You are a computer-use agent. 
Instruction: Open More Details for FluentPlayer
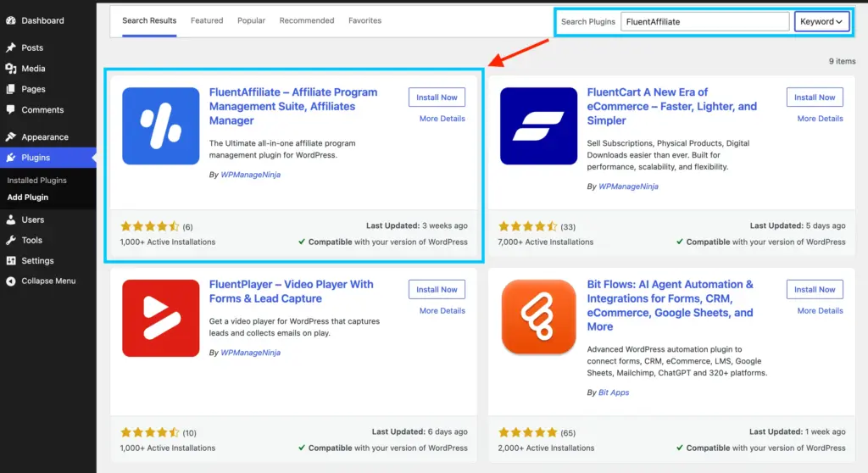pos(442,311)
